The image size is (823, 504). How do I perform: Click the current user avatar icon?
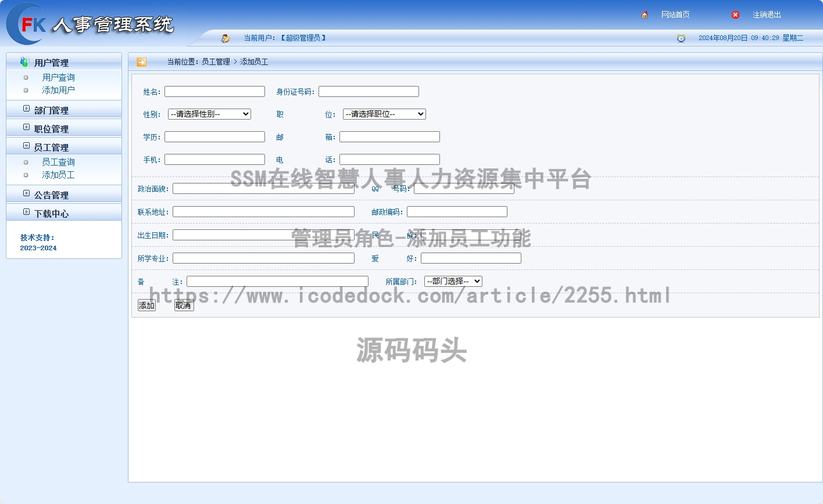[226, 38]
